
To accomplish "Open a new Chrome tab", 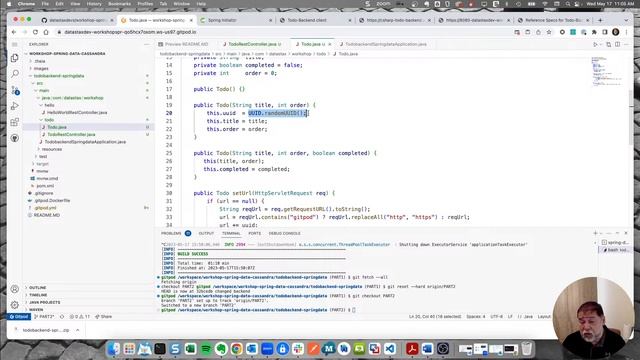I will 600,20.
